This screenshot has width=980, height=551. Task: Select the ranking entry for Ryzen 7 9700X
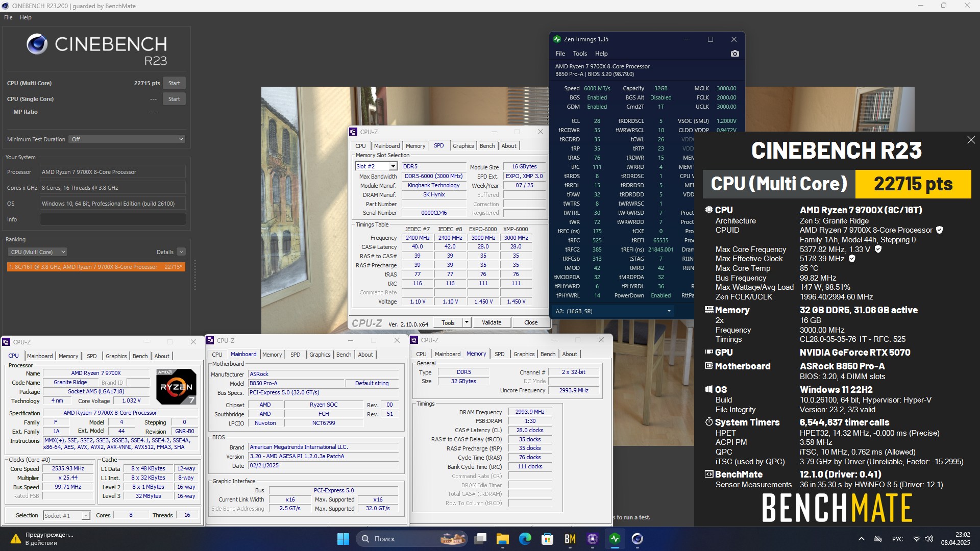pyautogui.click(x=96, y=267)
